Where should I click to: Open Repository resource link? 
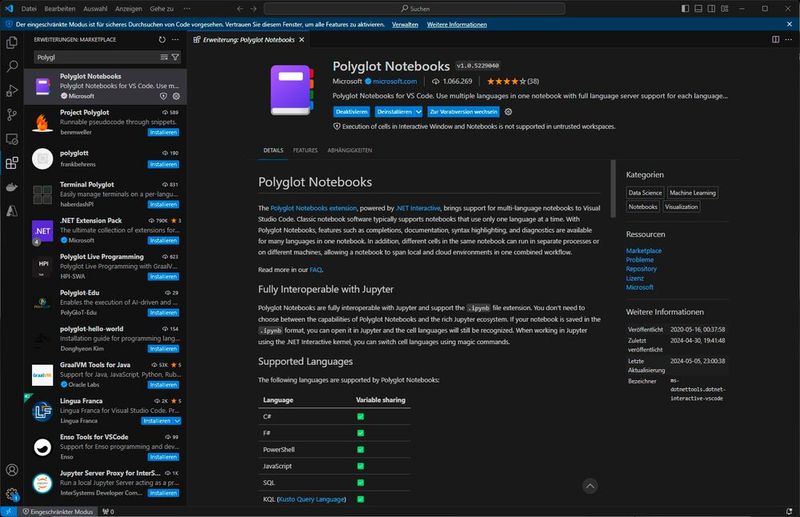[x=641, y=269]
